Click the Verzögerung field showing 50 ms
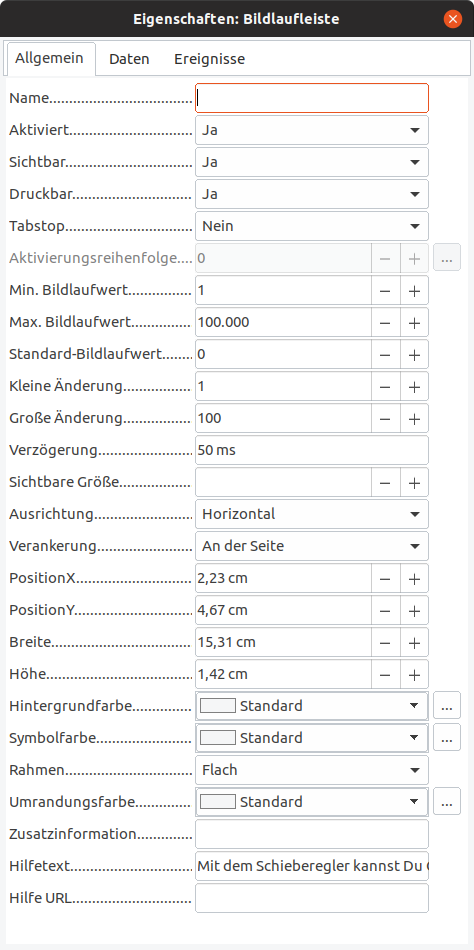 312,450
